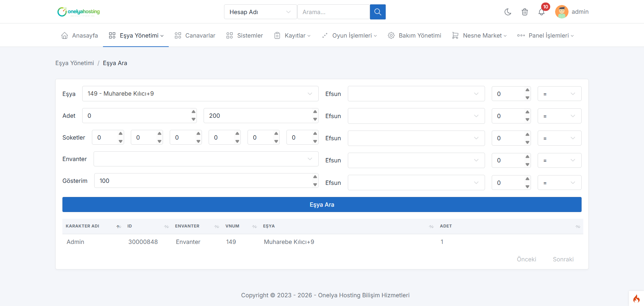Open the last Efsun operator '=' dropdown
This screenshot has width=644, height=306.
click(x=559, y=183)
